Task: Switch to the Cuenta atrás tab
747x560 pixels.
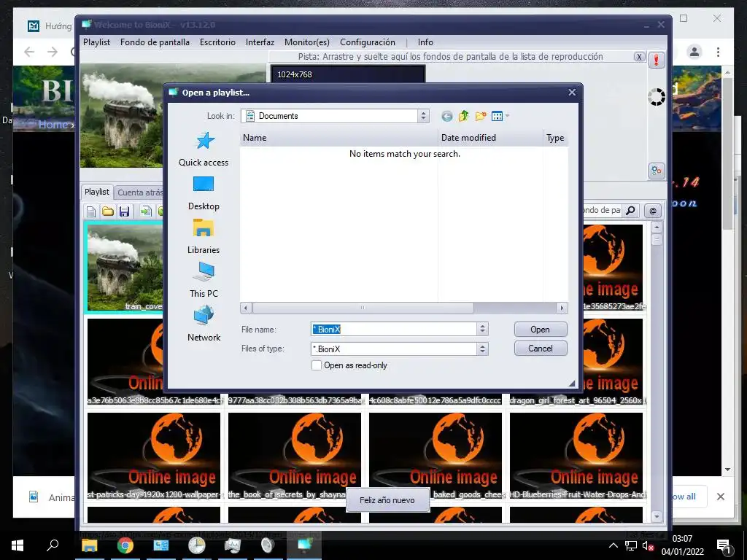Action: point(140,192)
